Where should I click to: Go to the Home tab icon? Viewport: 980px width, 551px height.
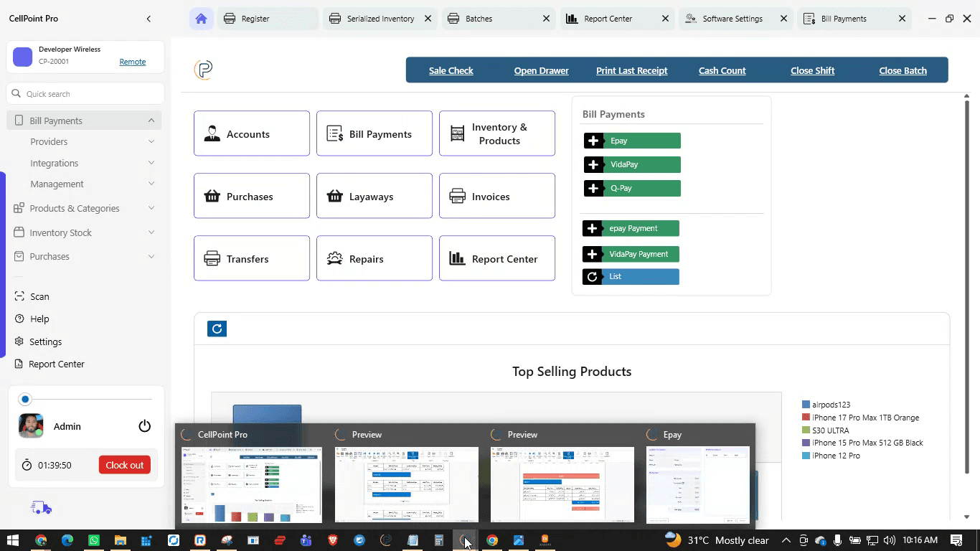point(201,19)
